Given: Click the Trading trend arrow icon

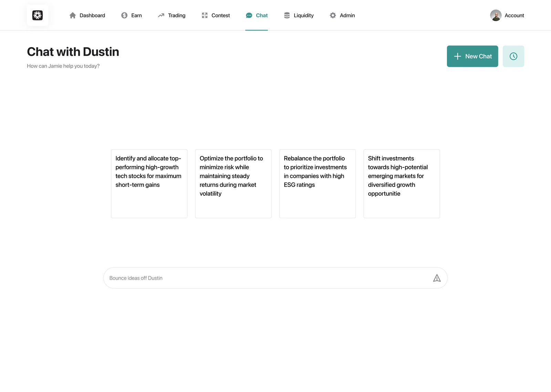Looking at the screenshot, I should [161, 16].
